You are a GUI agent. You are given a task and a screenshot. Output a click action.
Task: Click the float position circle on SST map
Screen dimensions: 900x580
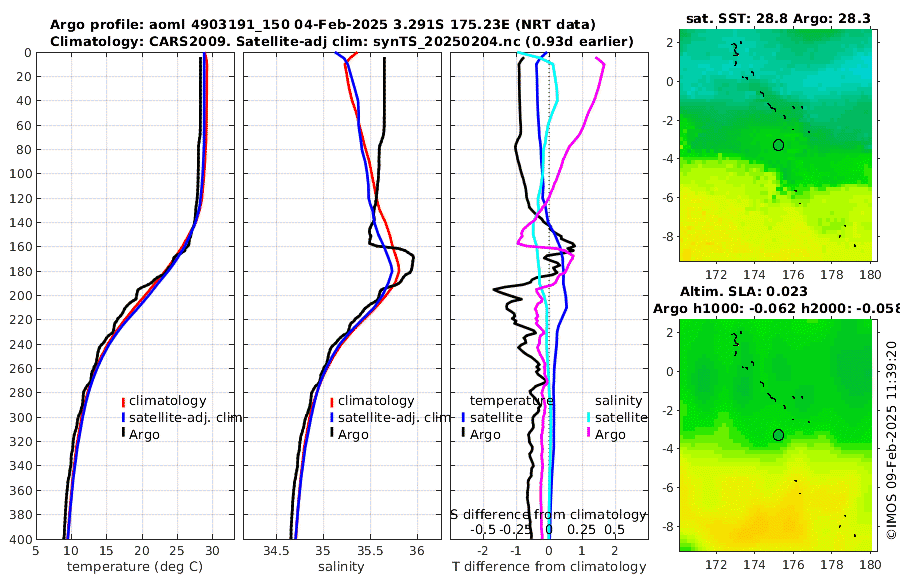click(x=778, y=145)
